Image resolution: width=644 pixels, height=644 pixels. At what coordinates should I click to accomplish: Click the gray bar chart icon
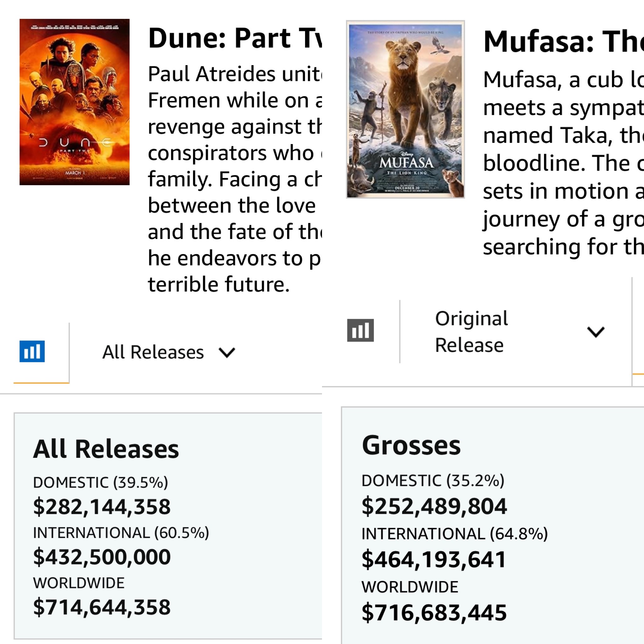(360, 330)
